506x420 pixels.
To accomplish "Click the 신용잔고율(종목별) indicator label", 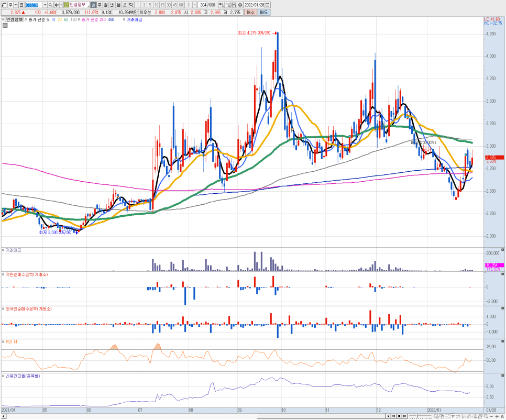I will click(x=23, y=376).
